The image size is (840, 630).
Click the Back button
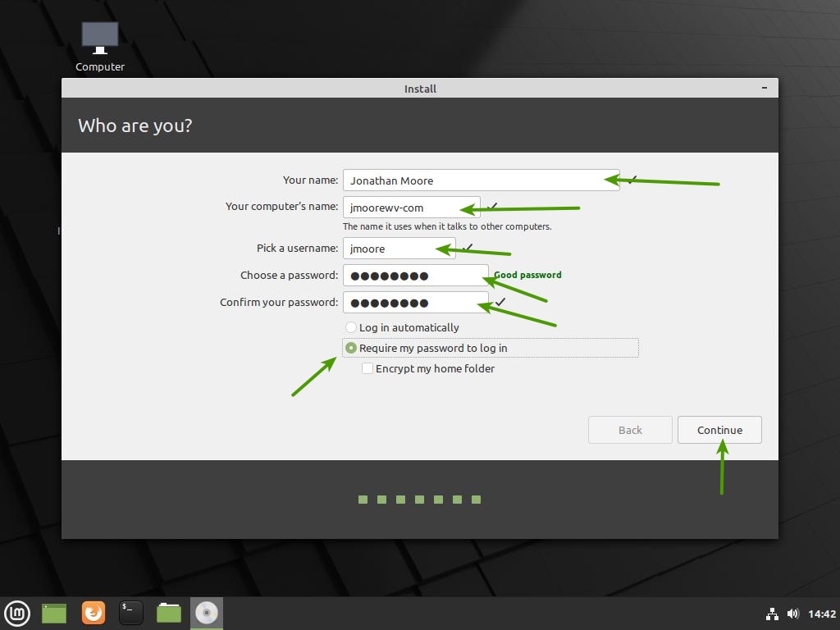(630, 430)
